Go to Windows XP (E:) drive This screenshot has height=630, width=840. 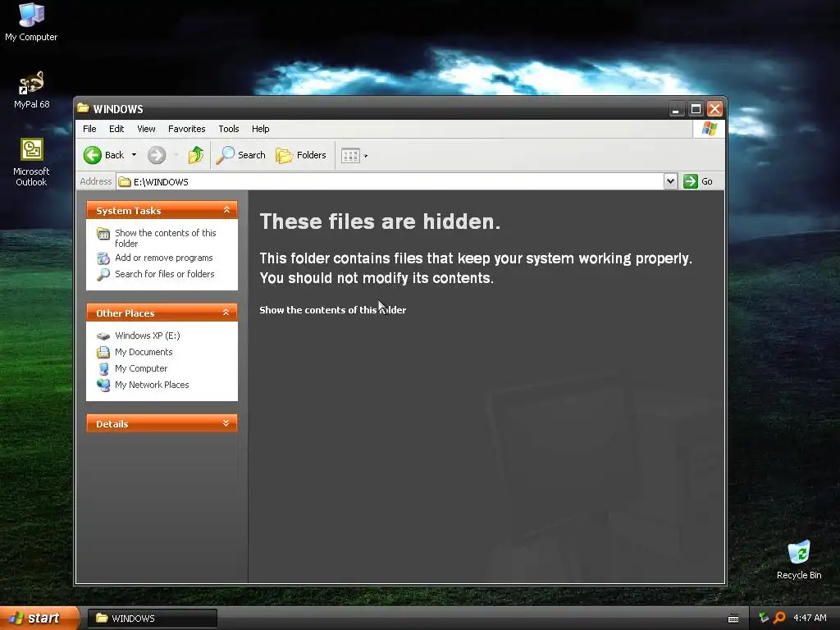148,336
